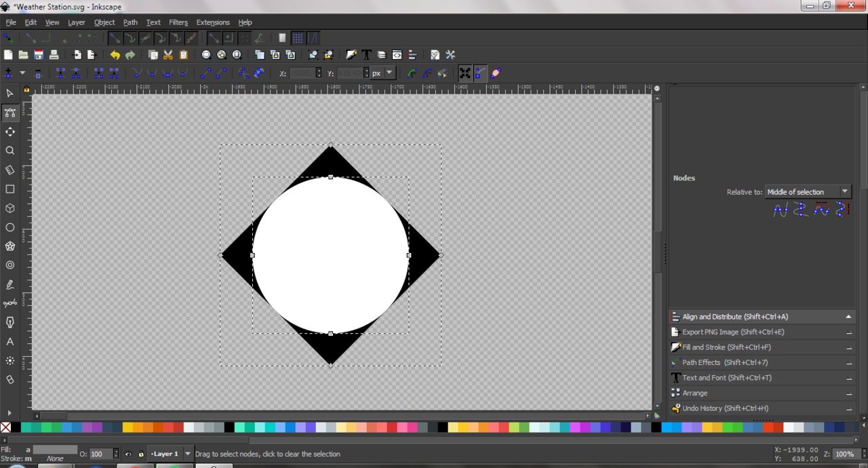The width and height of the screenshot is (868, 468).
Task: Toggle current layer lock
Action: [141, 454]
